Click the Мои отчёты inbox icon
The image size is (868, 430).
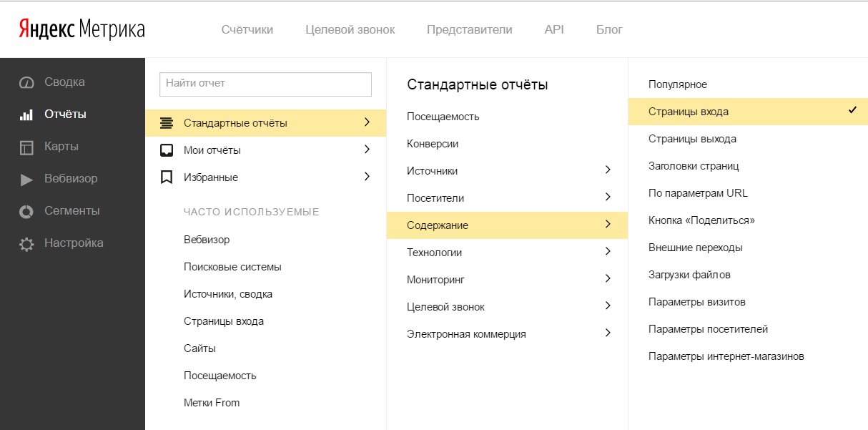click(167, 150)
